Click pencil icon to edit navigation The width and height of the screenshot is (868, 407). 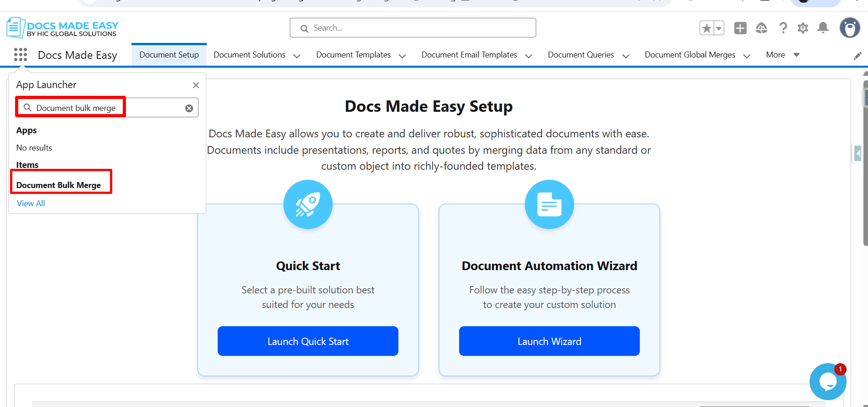(858, 56)
